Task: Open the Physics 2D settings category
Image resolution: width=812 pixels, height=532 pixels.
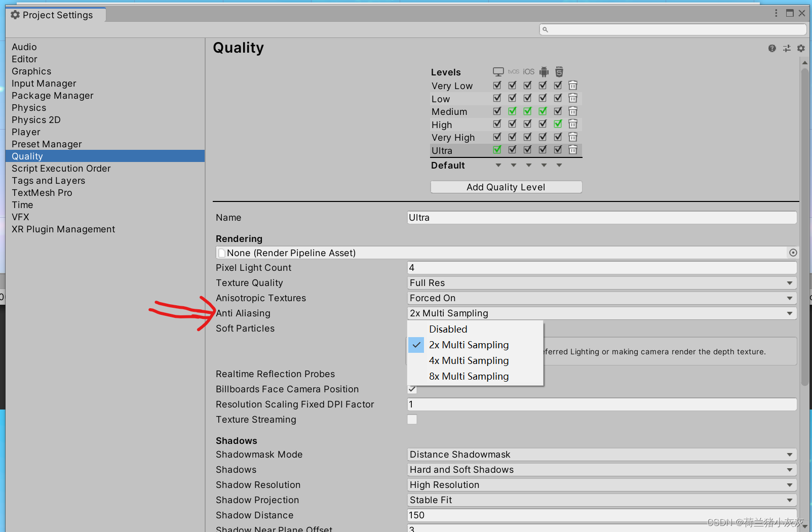Action: click(36, 120)
